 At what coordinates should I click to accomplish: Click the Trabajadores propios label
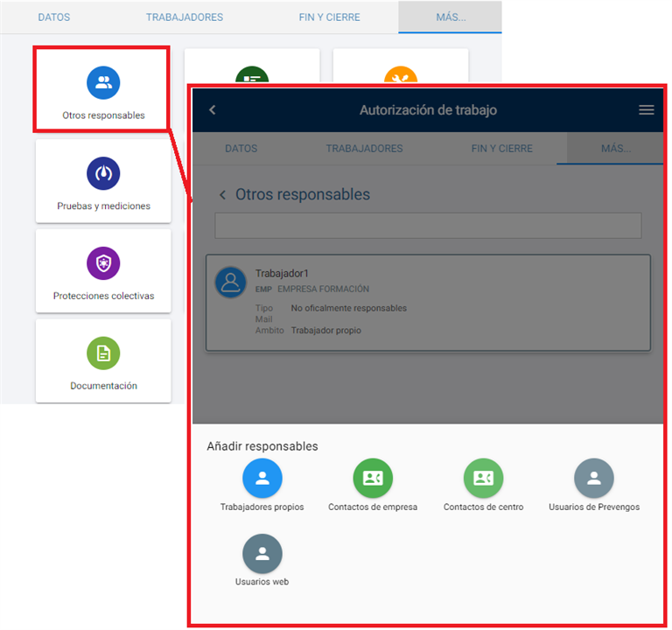point(262,507)
